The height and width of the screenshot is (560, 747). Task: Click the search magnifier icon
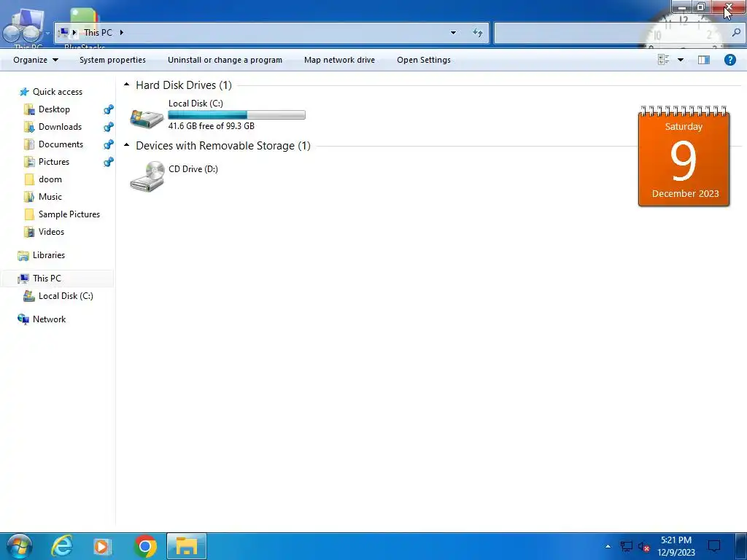[736, 32]
